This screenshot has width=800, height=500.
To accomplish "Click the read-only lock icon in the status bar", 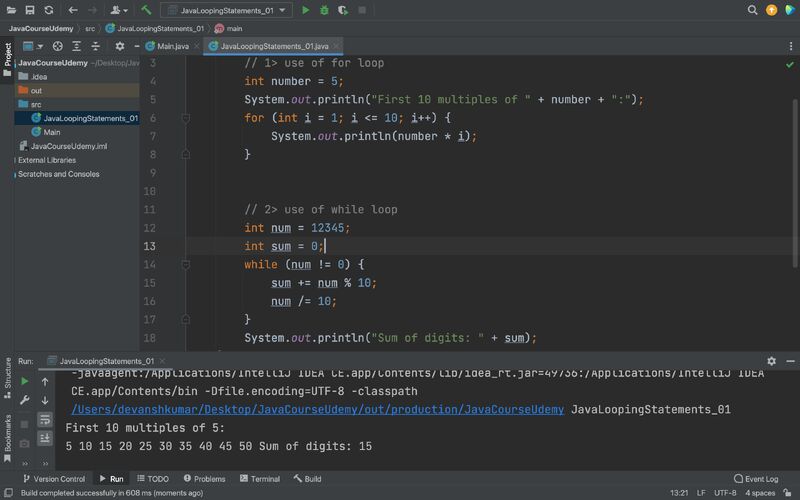I will tap(787, 493).
